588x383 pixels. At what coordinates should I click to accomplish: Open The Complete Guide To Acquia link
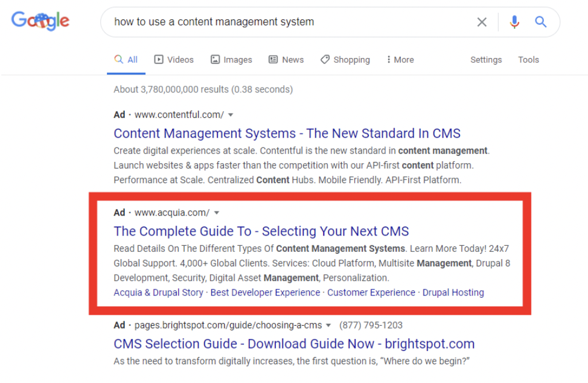click(x=261, y=231)
